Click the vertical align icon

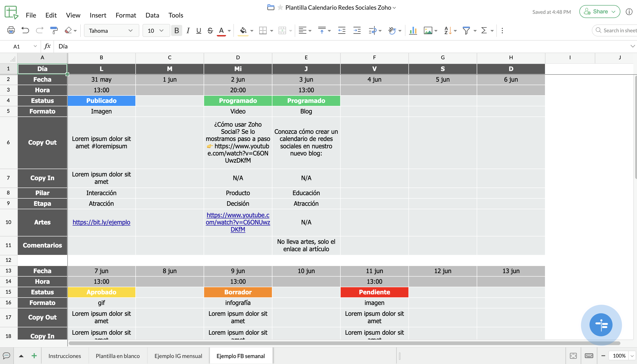pyautogui.click(x=322, y=30)
